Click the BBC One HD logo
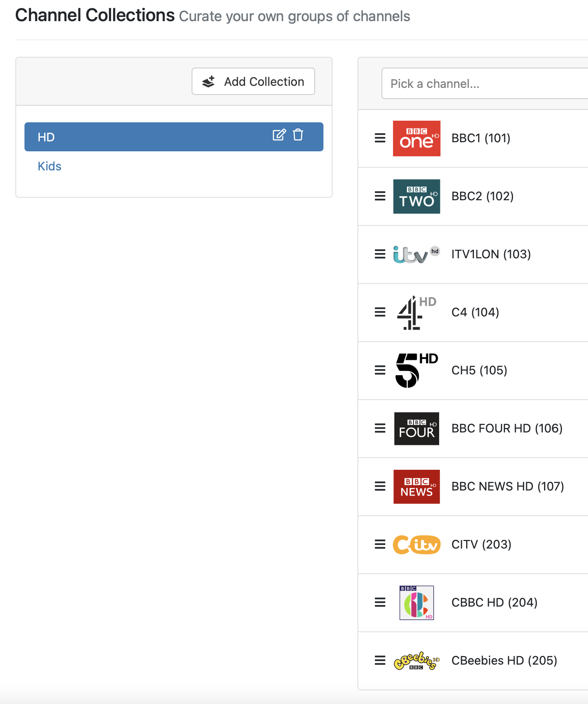The height and width of the screenshot is (704, 588). point(416,138)
